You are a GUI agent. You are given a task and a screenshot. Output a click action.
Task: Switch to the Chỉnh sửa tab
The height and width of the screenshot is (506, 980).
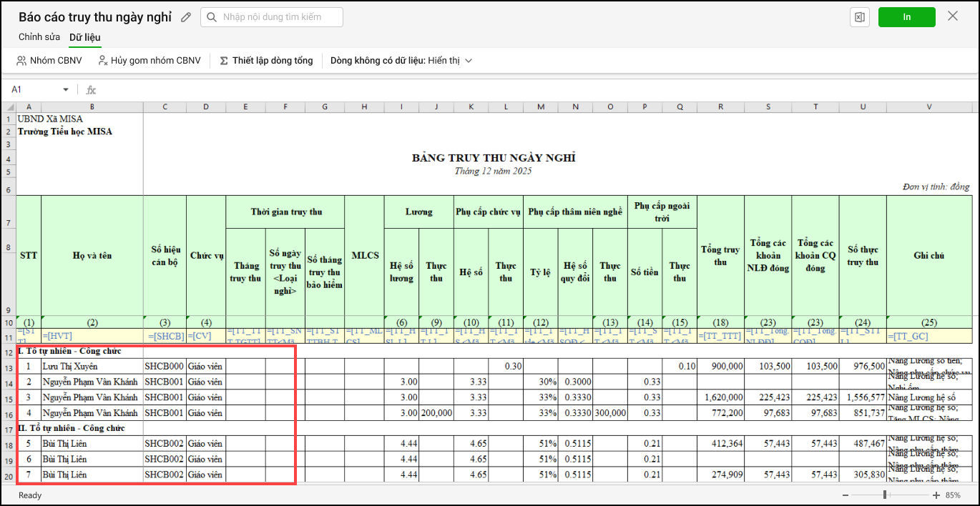(39, 37)
